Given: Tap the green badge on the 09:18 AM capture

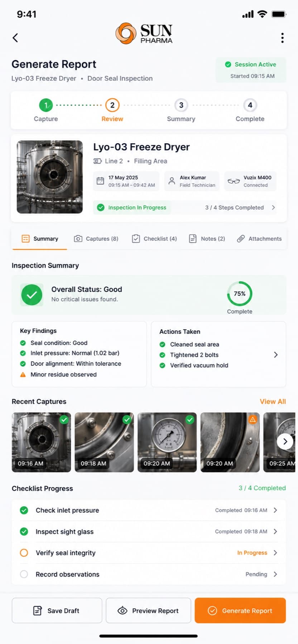Looking at the screenshot, I should point(127,419).
